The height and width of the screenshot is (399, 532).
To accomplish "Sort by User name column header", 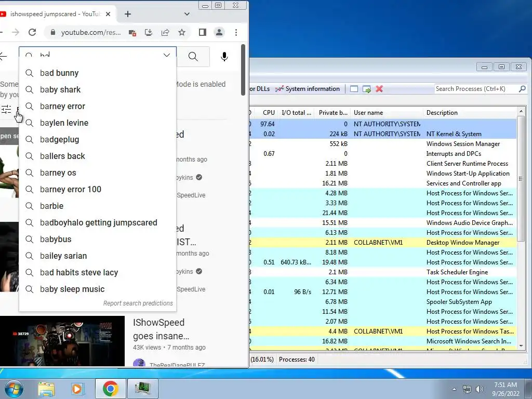I will [x=387, y=113].
